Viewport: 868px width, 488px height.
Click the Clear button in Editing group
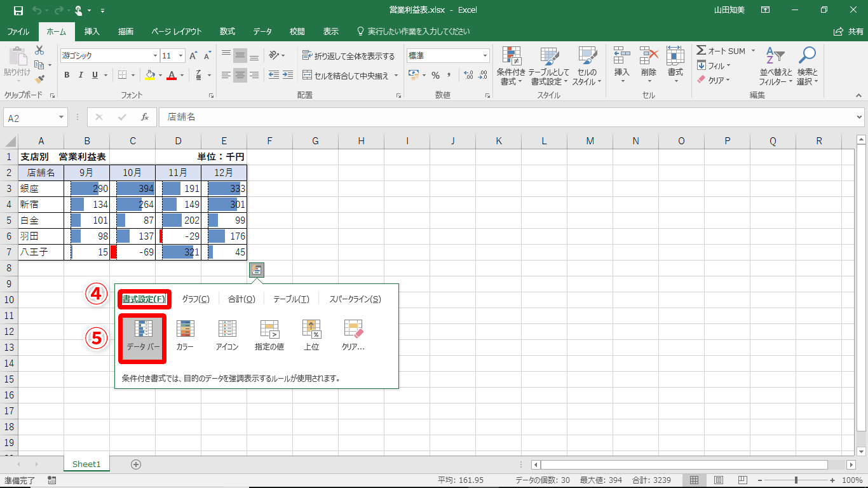[x=713, y=80]
